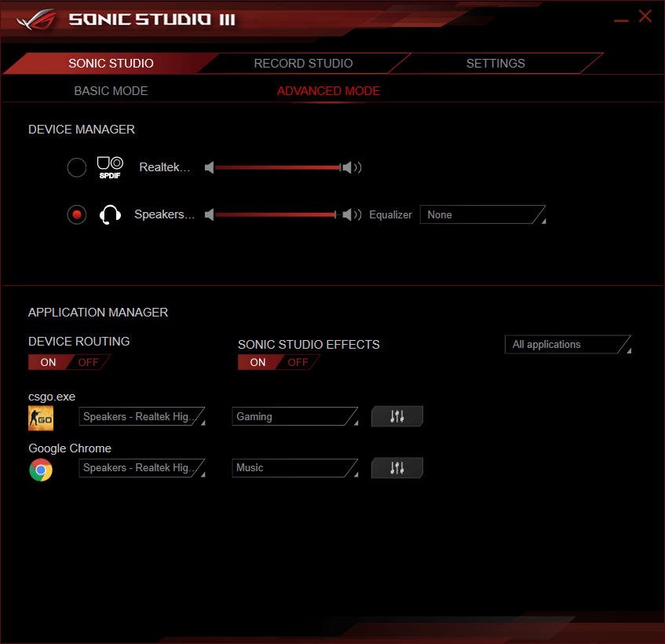This screenshot has height=644, width=665.
Task: Open Google Chrome effects mixer settings
Action: tap(397, 468)
